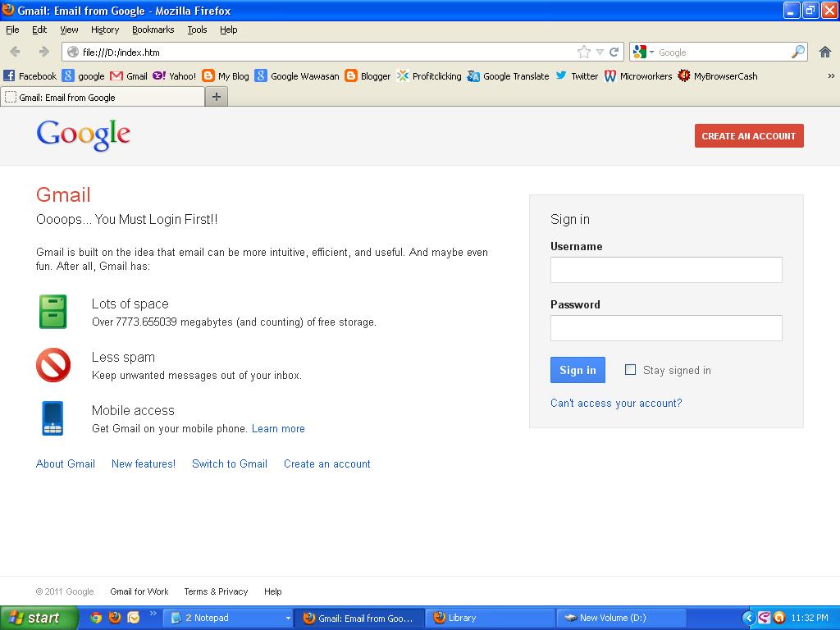This screenshot has width=840, height=630.
Task: Open the View menu
Action: (69, 30)
